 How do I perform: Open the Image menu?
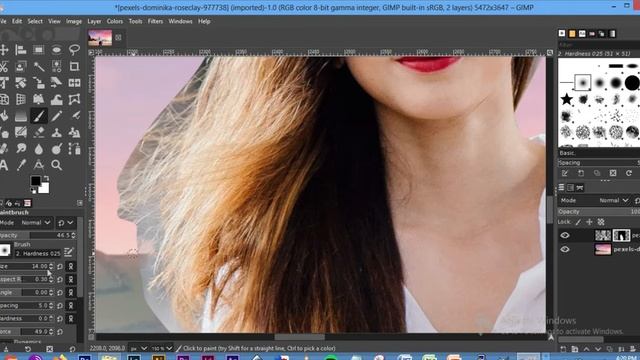pyautogui.click(x=74, y=21)
